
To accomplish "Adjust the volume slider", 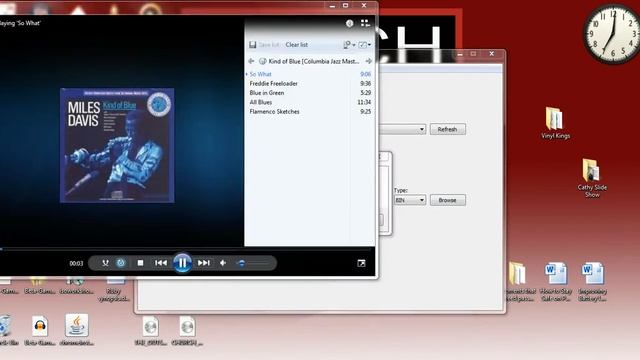I will (x=252, y=263).
